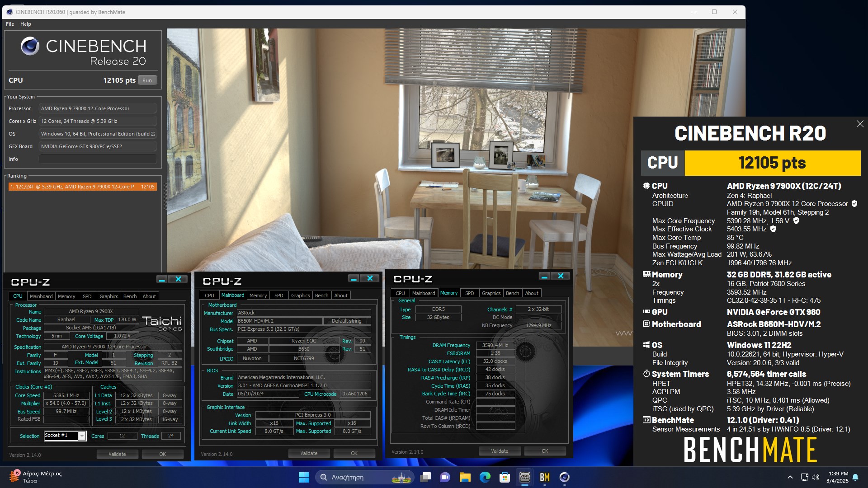The width and height of the screenshot is (868, 488).
Task: Open Microsoft Store from the taskbar
Action: point(505,477)
